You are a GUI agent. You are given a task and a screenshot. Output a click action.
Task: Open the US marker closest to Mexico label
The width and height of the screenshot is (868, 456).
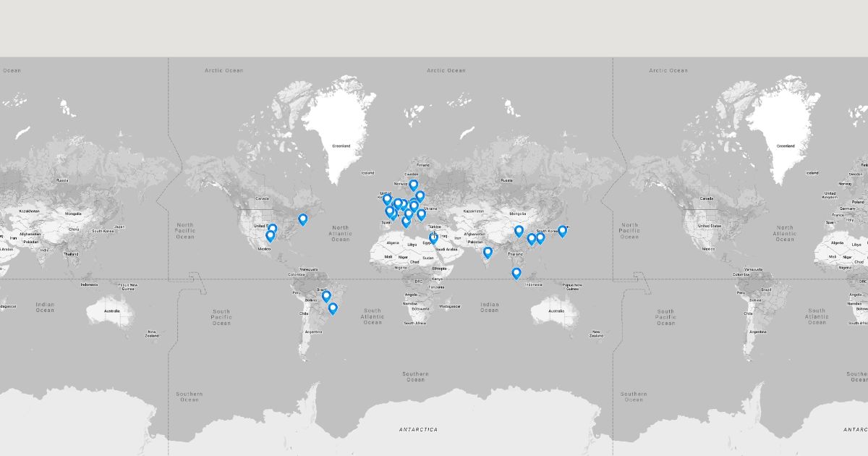(x=270, y=236)
